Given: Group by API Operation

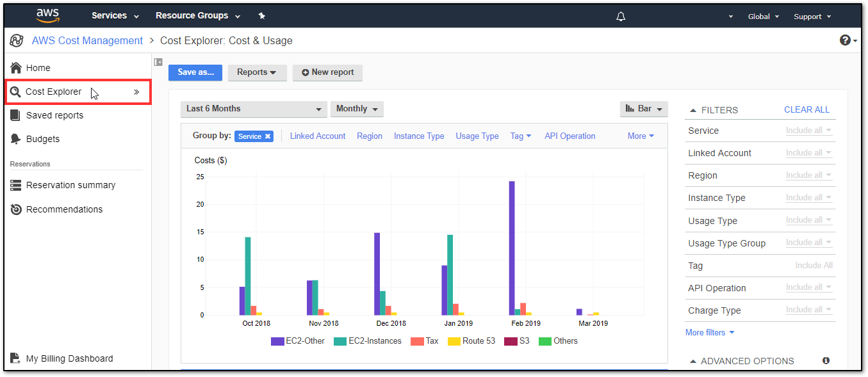Looking at the screenshot, I should 570,136.
